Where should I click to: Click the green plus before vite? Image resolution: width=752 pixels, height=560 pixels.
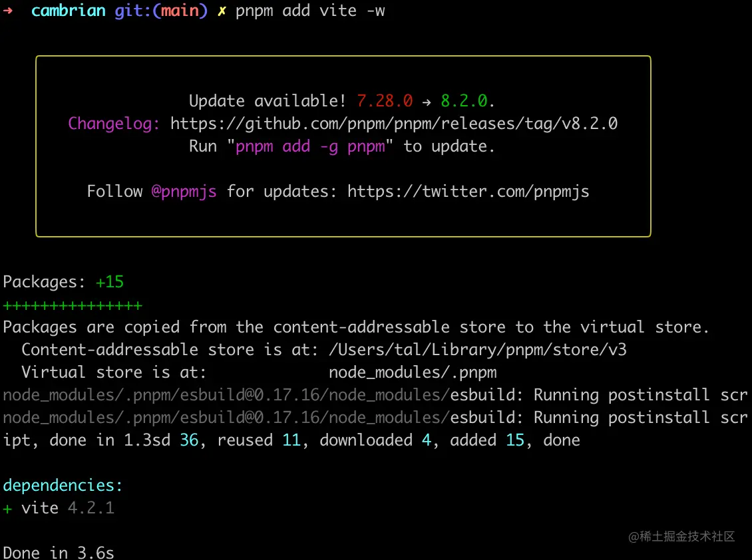pyautogui.click(x=7, y=509)
